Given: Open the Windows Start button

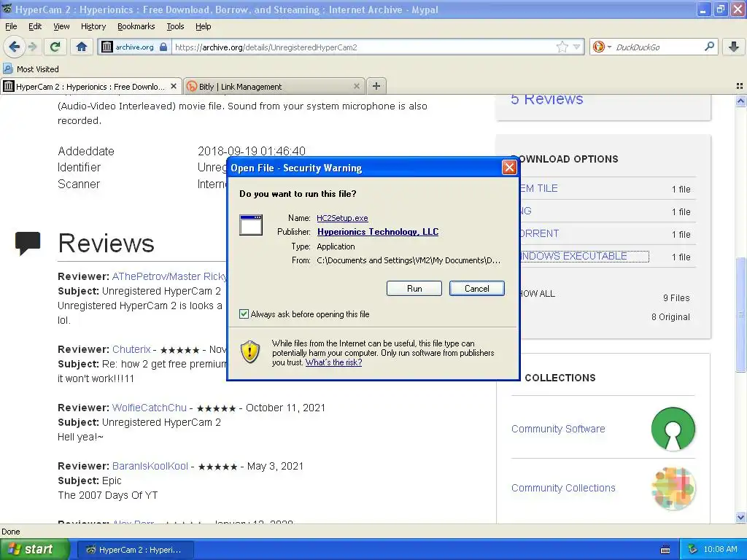Looking at the screenshot, I should coord(34,549).
